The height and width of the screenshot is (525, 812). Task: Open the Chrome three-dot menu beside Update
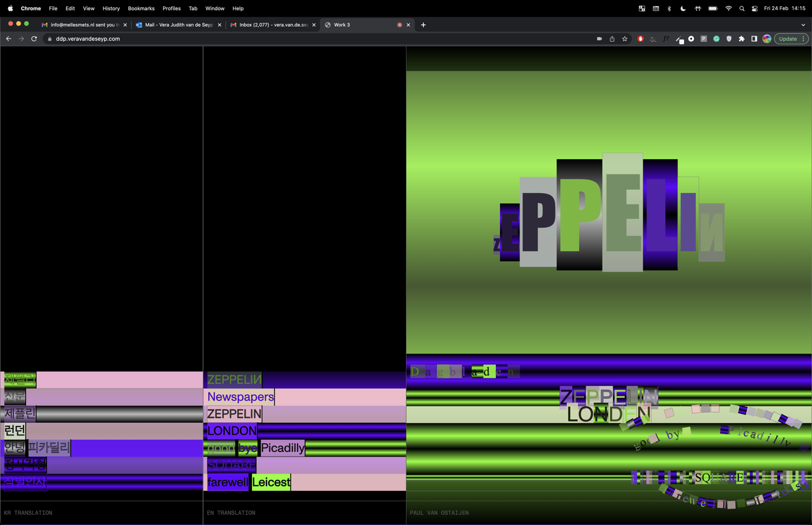click(x=804, y=39)
